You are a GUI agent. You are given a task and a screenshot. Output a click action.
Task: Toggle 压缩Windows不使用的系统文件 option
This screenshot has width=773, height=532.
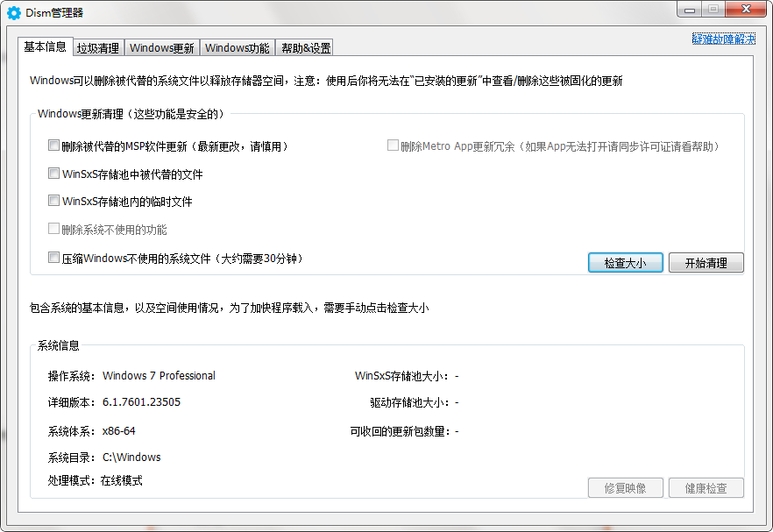pos(53,257)
